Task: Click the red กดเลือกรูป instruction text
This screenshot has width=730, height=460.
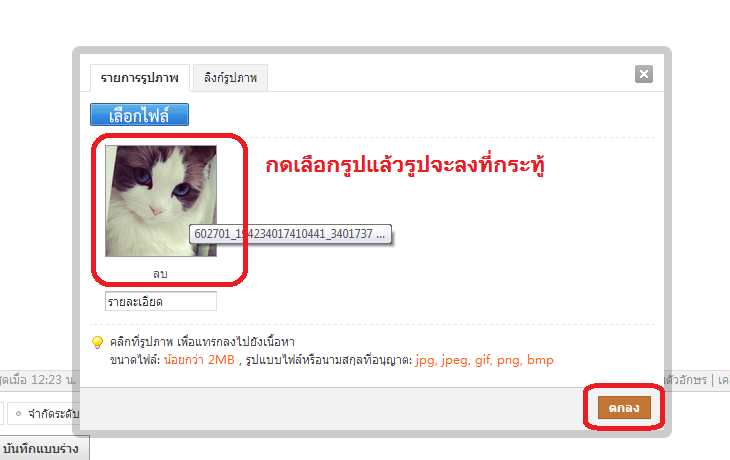Action: [x=405, y=165]
